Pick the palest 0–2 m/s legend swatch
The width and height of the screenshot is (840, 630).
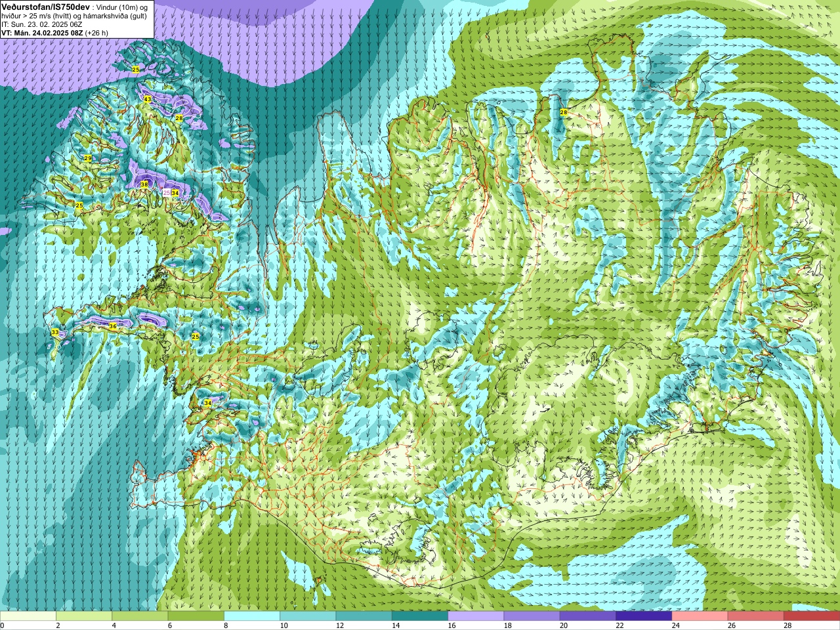pos(28,616)
